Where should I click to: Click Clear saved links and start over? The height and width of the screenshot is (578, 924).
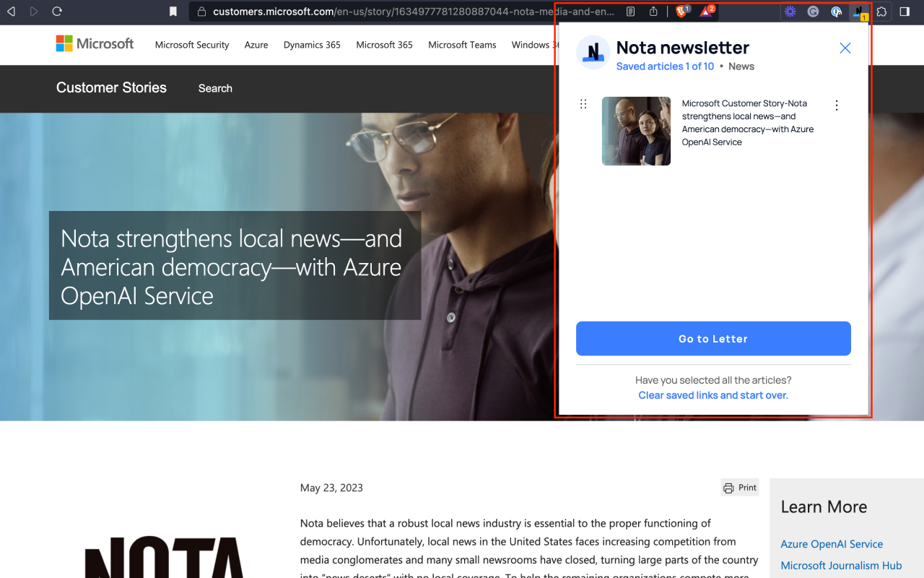point(713,395)
